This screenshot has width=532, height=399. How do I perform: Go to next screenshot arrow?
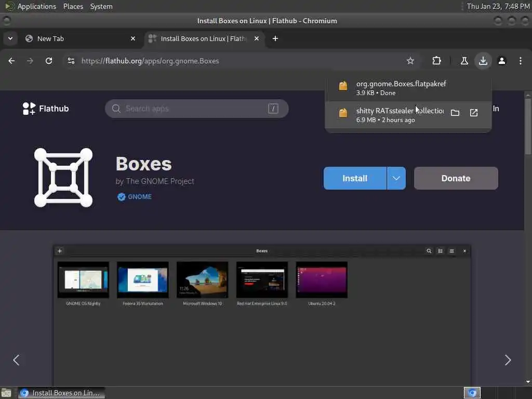(508, 360)
